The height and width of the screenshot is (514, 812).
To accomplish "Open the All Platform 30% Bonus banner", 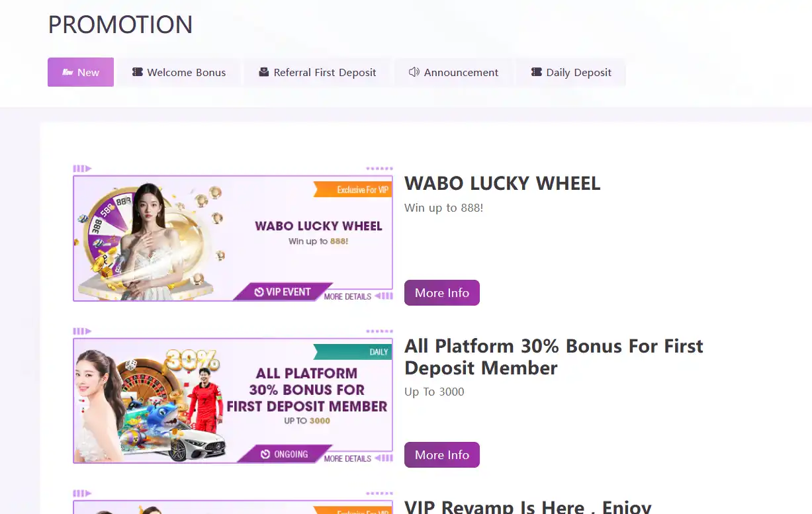I will click(x=233, y=400).
